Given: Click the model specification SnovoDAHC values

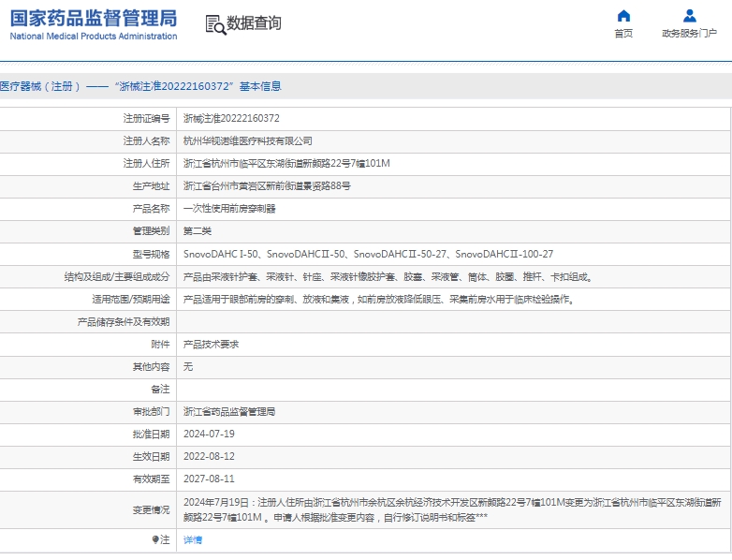Looking at the screenshot, I should 368,254.
